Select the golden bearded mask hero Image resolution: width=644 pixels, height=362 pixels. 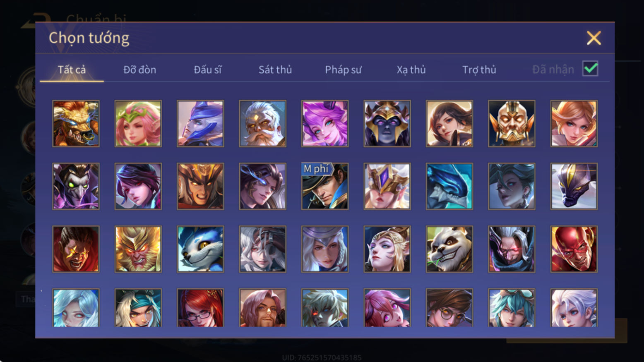(x=512, y=124)
